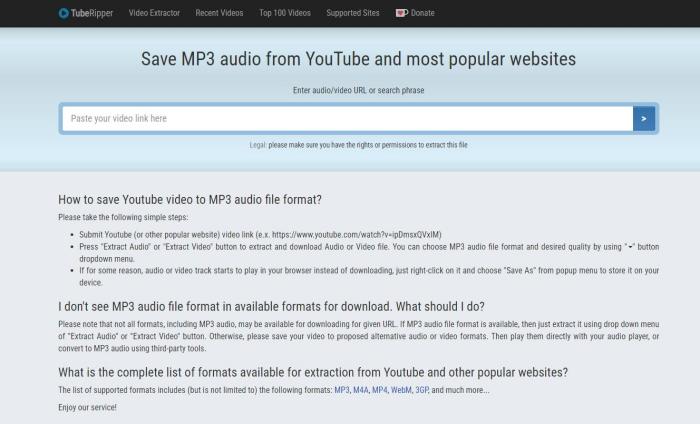This screenshot has width=700, height=424.
Task: Open the Donate page link
Action: point(422,13)
